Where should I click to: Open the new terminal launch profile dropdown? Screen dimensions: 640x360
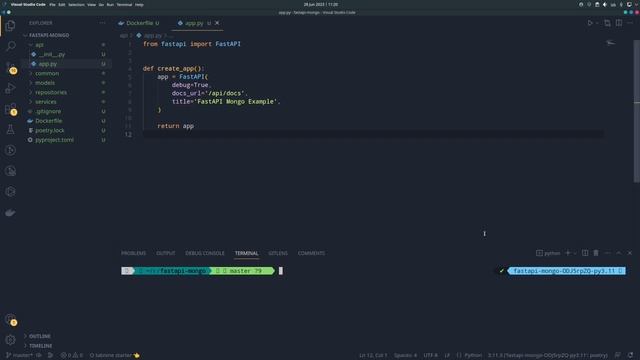click(575, 253)
